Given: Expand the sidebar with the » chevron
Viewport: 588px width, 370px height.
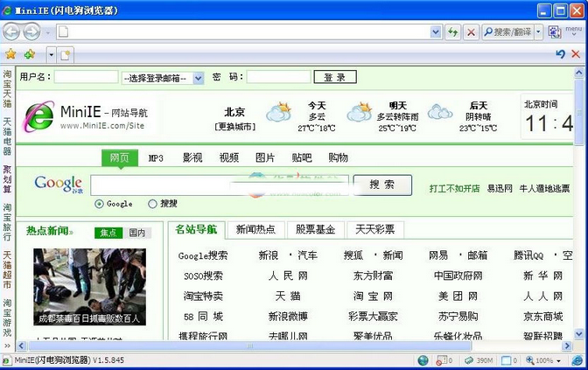Looking at the screenshot, I should [7, 346].
